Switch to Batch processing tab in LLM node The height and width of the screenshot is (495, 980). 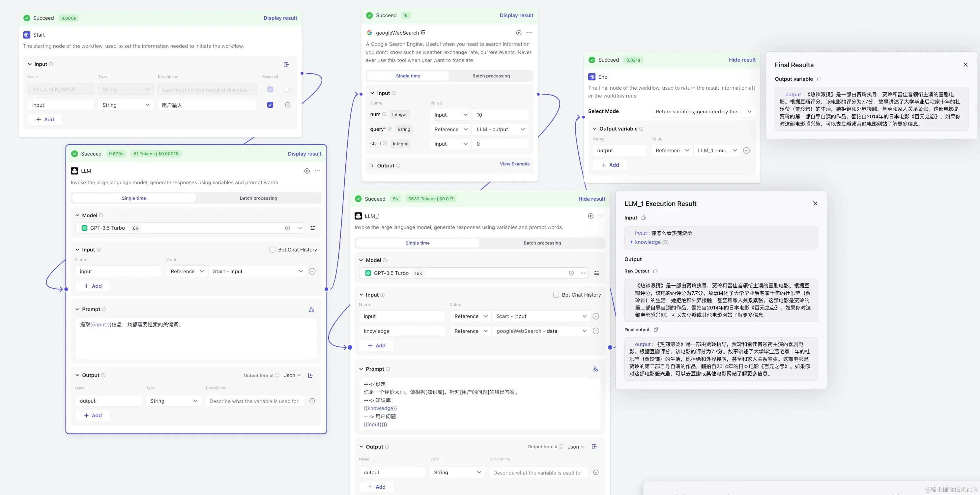(258, 198)
